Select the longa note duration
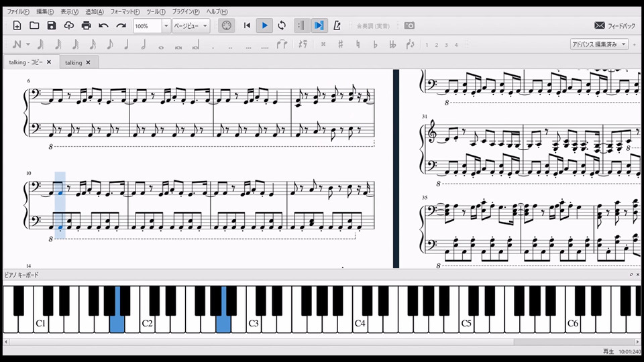Image resolution: width=644 pixels, height=362 pixels. click(195, 45)
